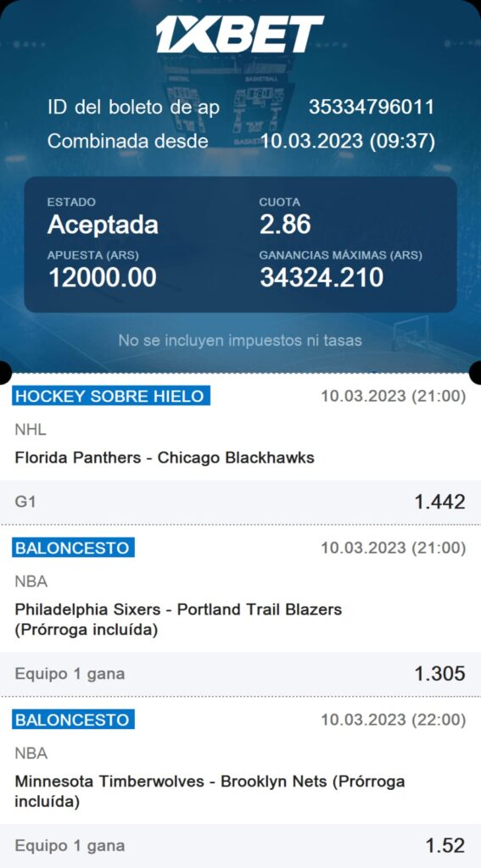Click the Combinada date 10.03.2023 (09:37)
This screenshot has height=868, width=481.
[348, 142]
